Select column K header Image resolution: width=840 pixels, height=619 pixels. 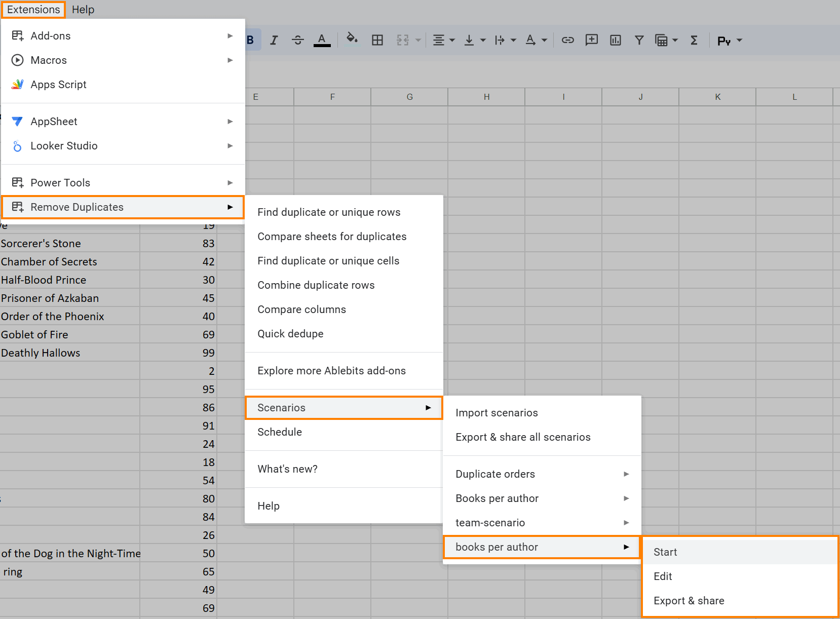pos(717,97)
